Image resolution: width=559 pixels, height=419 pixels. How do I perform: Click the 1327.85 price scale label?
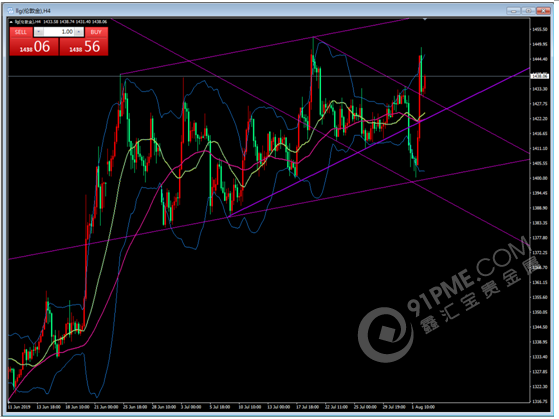click(540, 372)
